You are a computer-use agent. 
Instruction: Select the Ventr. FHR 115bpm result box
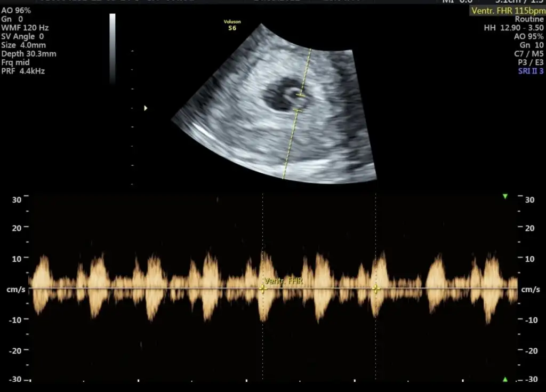pos(507,11)
